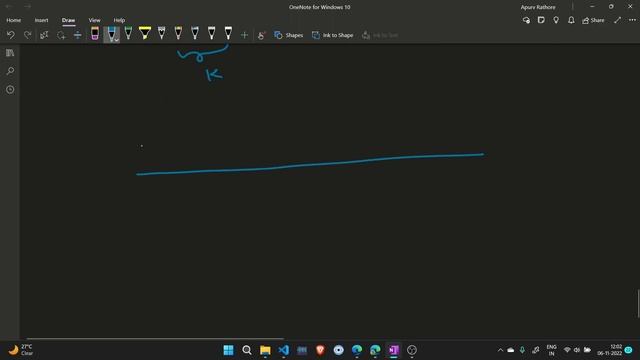Open the Home tab
This screenshot has width=640, height=360.
[x=13, y=20]
